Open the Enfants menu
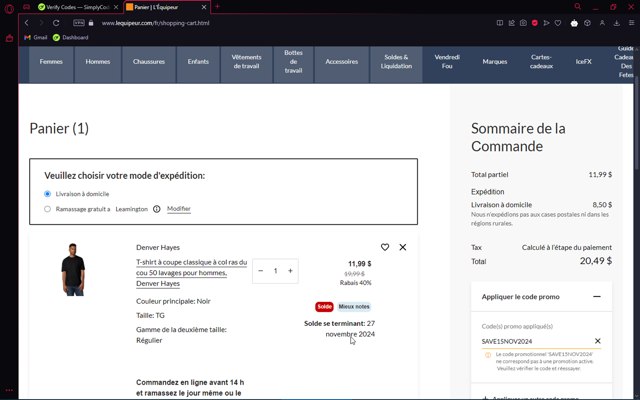640x400 pixels. [x=198, y=62]
